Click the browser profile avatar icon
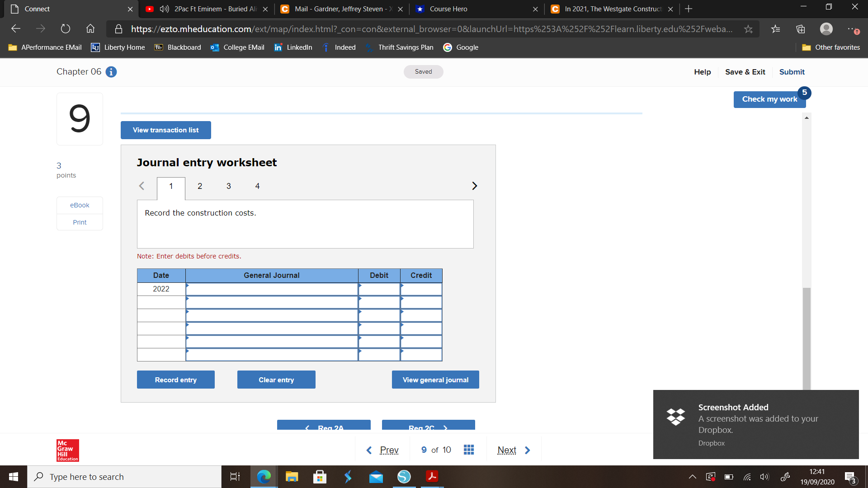 pyautogui.click(x=826, y=28)
